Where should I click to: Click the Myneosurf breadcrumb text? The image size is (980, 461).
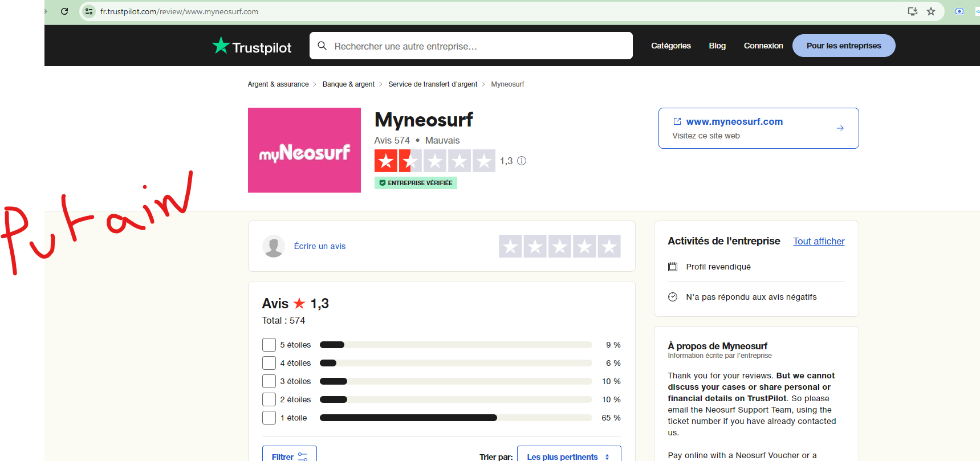(507, 84)
